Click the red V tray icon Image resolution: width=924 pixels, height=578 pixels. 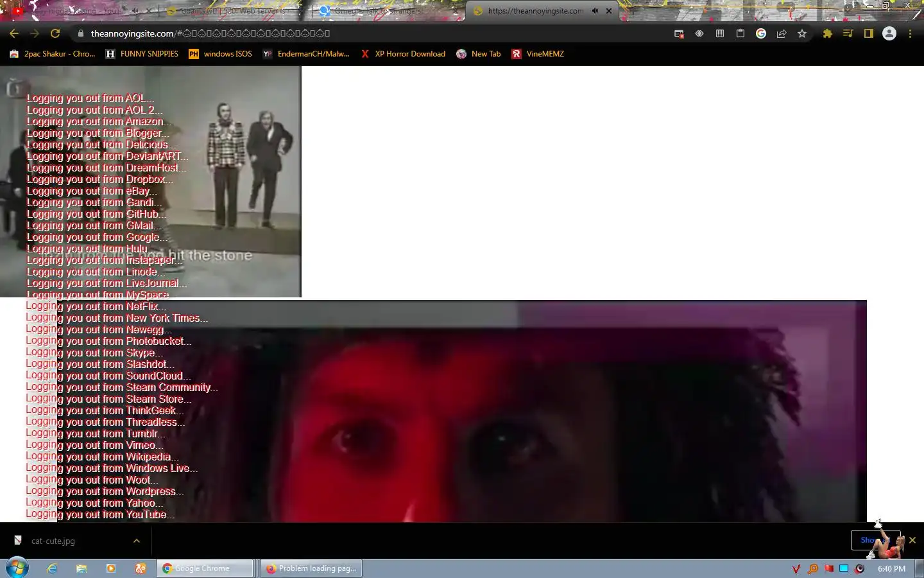click(x=796, y=568)
